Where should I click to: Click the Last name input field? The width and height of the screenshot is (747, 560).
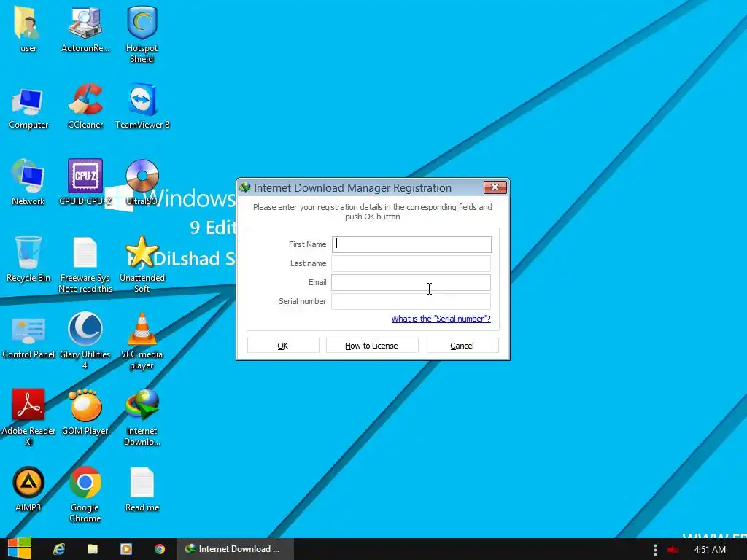(x=411, y=263)
